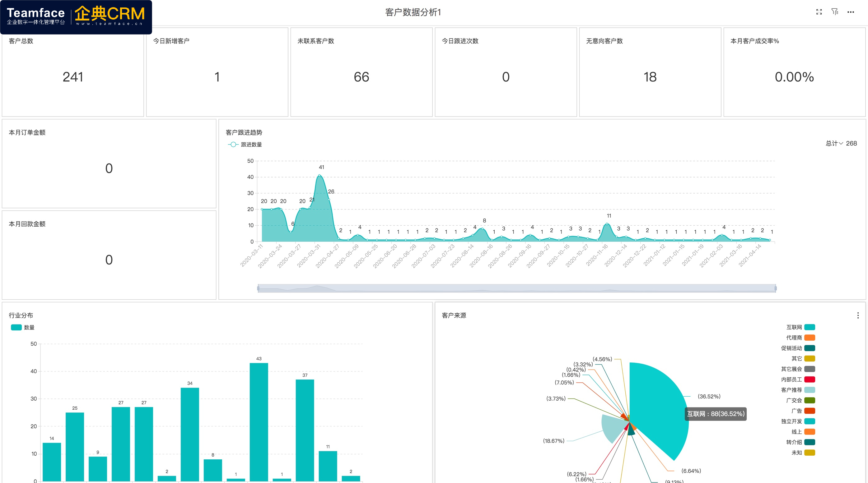868x483 pixels.
Task: Open the 未联系客户数 card showing 66
Action: (362, 72)
